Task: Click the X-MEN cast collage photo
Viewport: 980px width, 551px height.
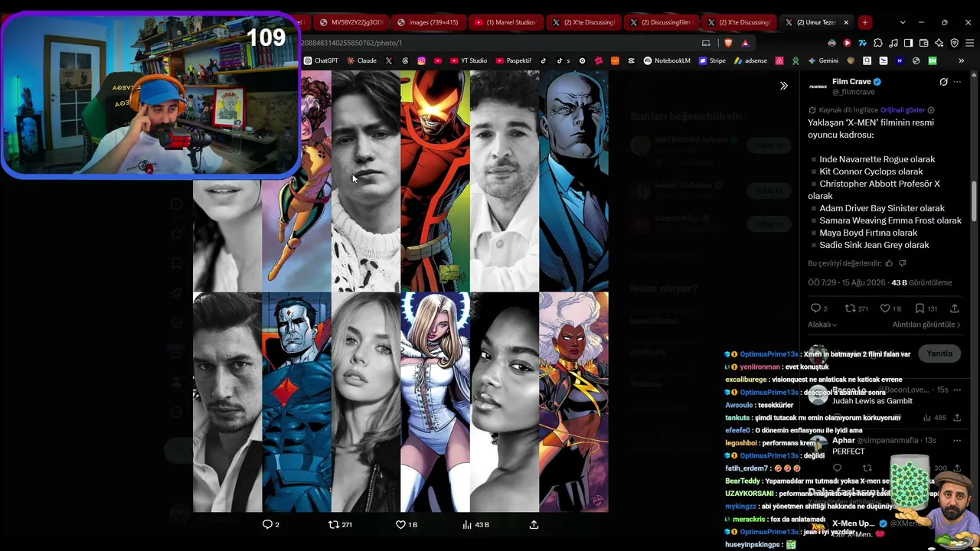Action: point(400,291)
